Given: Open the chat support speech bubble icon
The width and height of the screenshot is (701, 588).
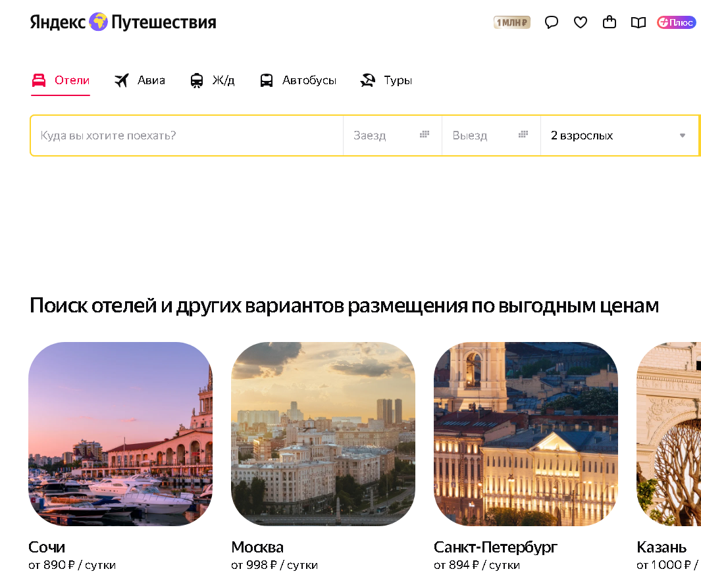Looking at the screenshot, I should pos(551,22).
